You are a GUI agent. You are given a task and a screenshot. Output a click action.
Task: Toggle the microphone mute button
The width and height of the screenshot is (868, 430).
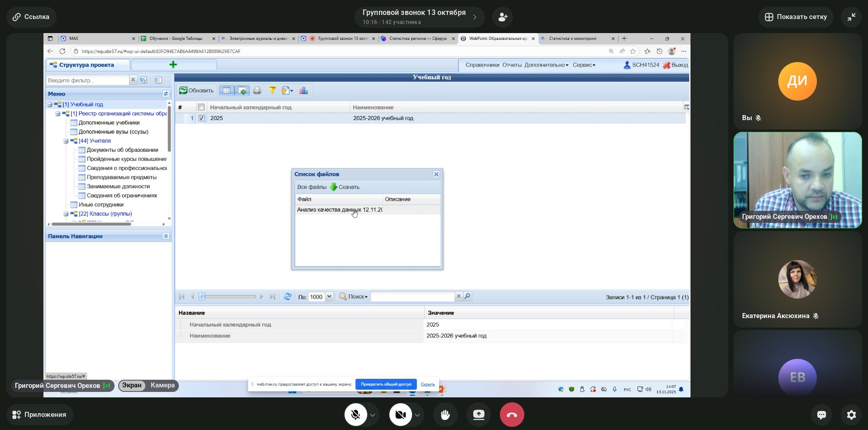coord(356,415)
